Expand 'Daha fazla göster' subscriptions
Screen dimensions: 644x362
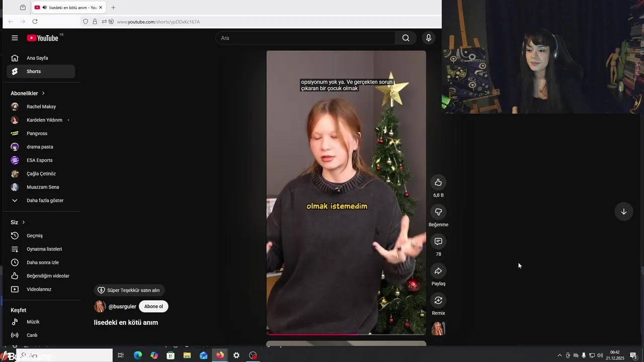(41, 201)
